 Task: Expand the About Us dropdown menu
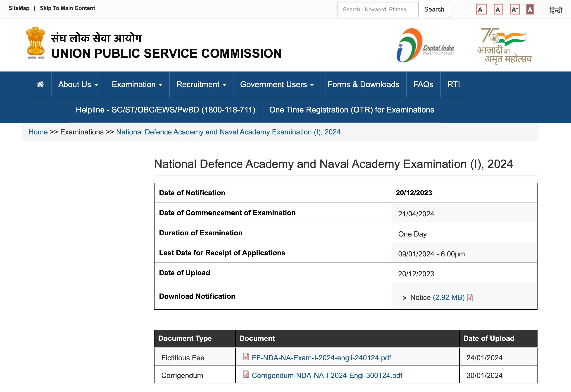pyautogui.click(x=78, y=85)
